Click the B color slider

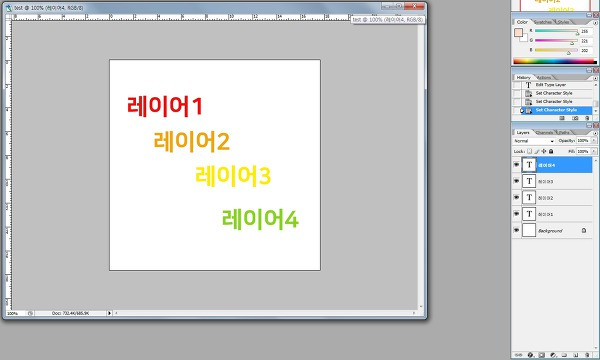click(556, 50)
